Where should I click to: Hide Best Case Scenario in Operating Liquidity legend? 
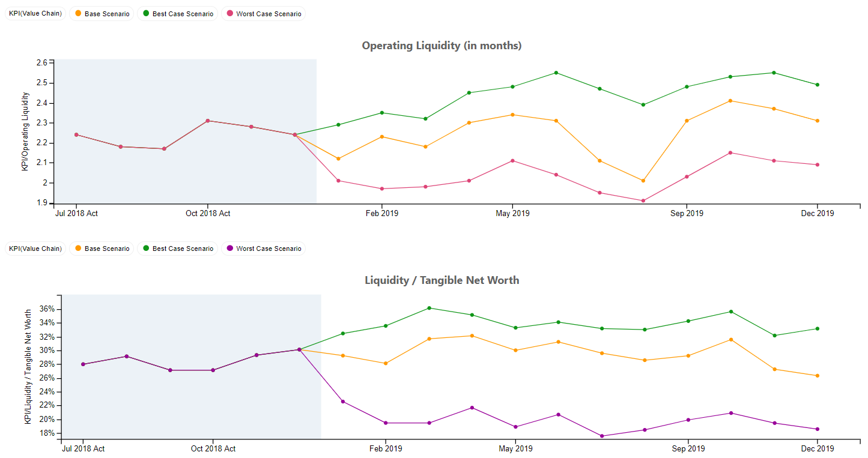click(178, 14)
